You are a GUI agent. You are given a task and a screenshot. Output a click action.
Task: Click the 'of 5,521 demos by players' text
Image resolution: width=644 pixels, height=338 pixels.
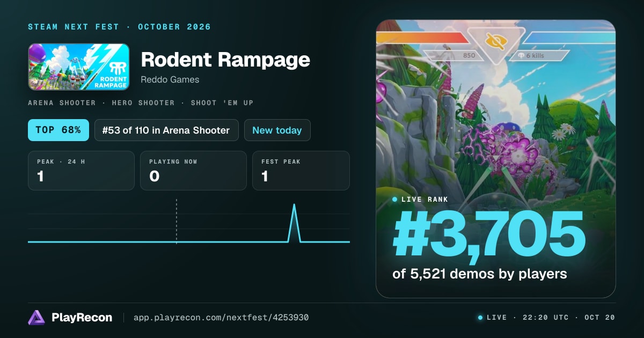click(x=480, y=274)
